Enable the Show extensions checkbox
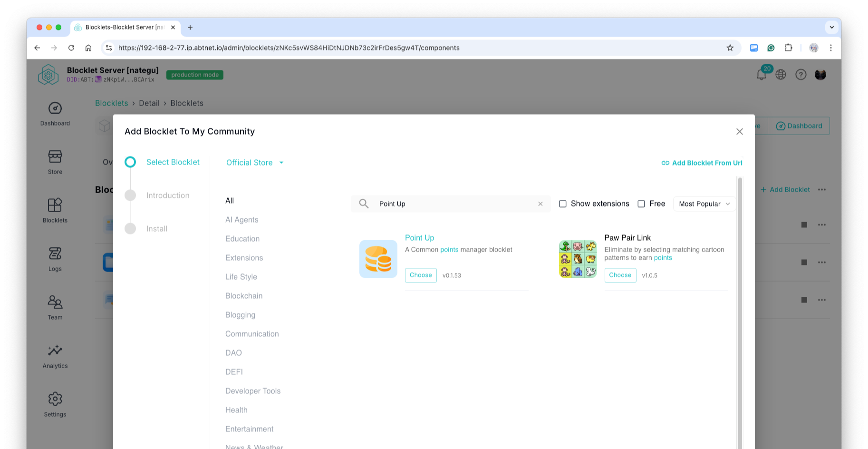The image size is (868, 449). pos(563,204)
